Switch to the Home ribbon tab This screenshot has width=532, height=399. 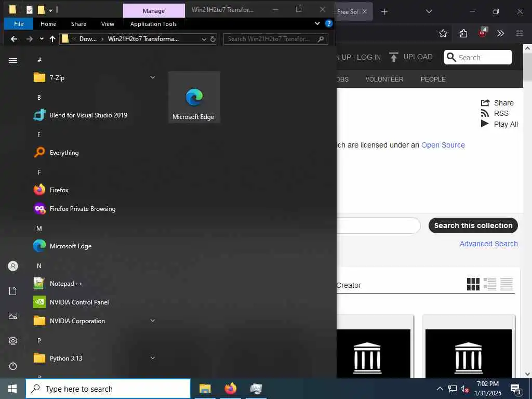[48, 24]
